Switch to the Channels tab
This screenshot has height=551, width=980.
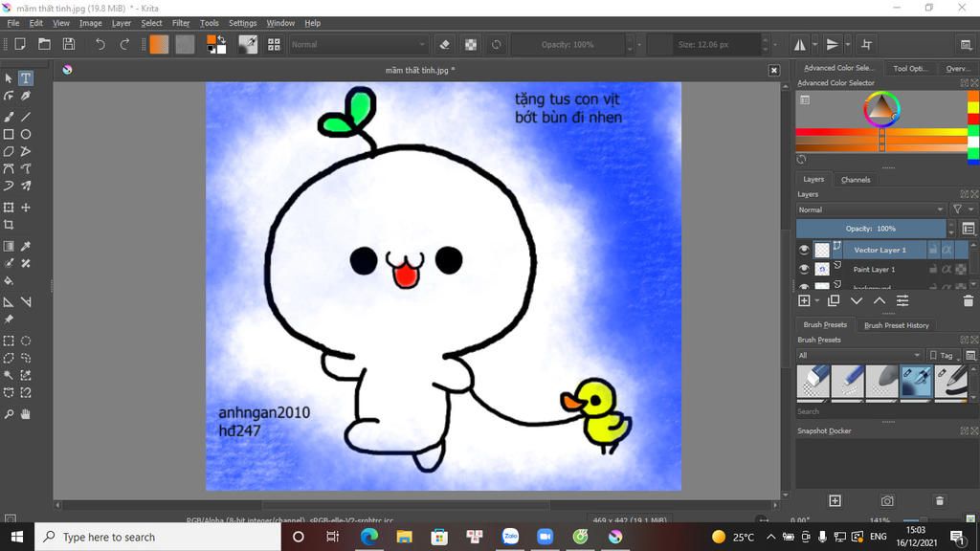856,180
